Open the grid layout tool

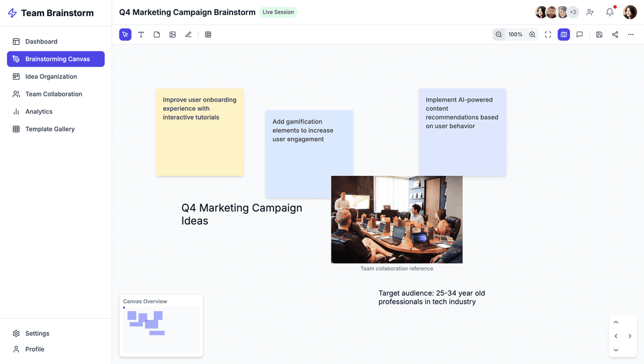click(208, 34)
